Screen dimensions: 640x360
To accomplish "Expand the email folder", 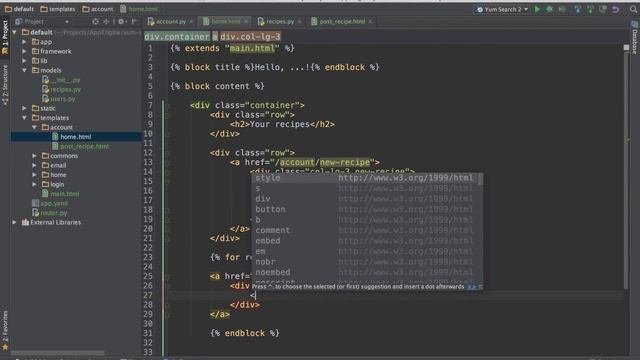I will tap(34, 165).
